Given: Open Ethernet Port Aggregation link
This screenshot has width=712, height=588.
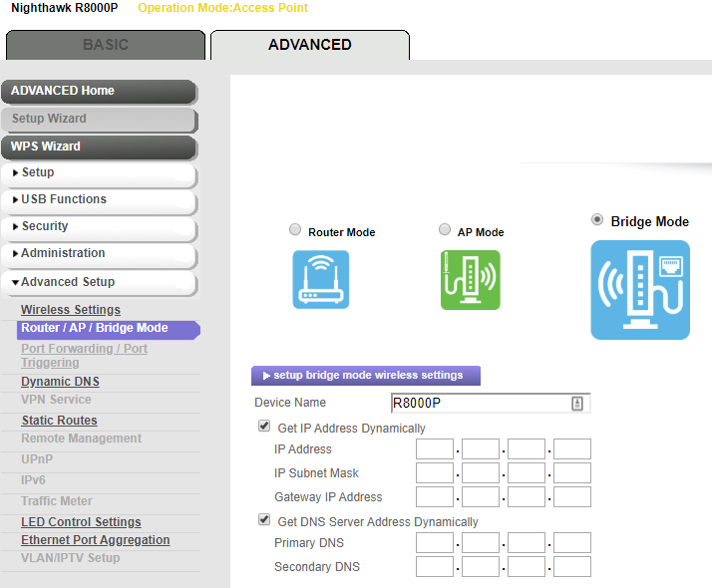Looking at the screenshot, I should 96,540.
